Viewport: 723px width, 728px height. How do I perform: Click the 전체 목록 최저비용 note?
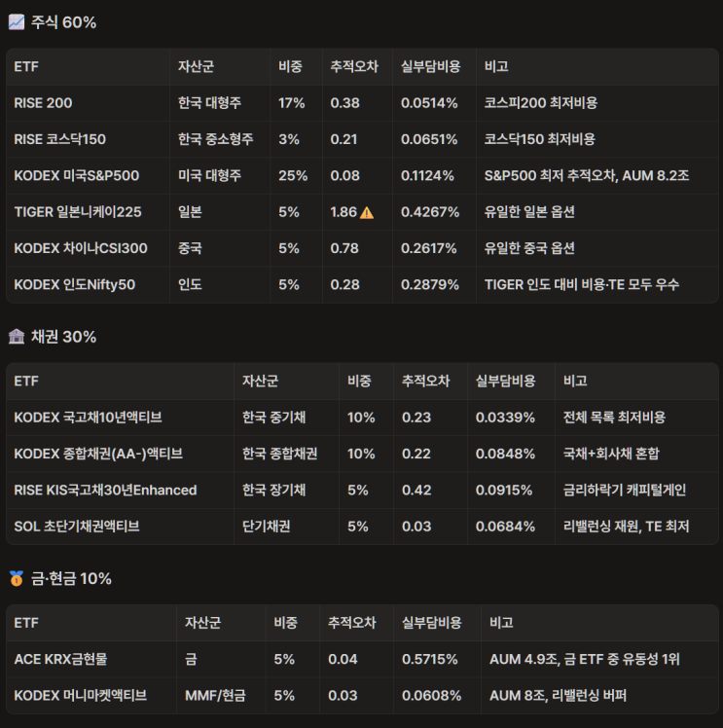pos(614,418)
